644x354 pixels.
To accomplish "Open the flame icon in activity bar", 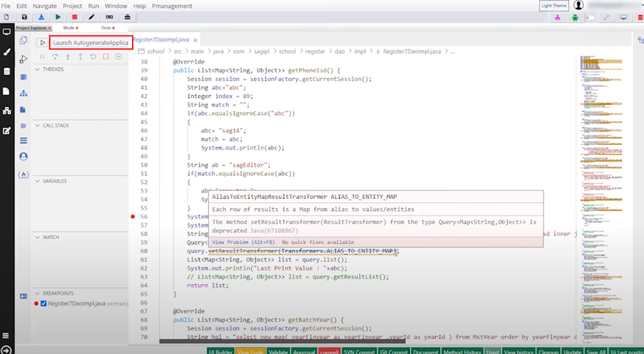I will click(23, 174).
